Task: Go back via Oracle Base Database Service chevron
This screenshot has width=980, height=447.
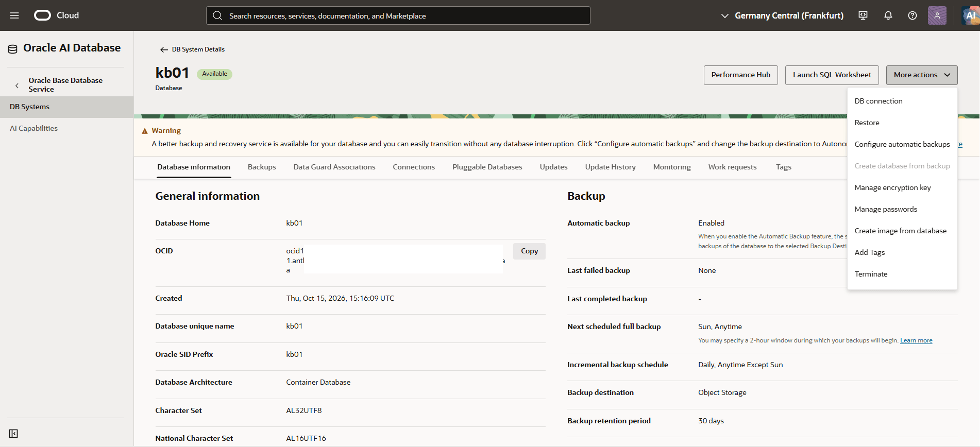Action: (x=17, y=85)
